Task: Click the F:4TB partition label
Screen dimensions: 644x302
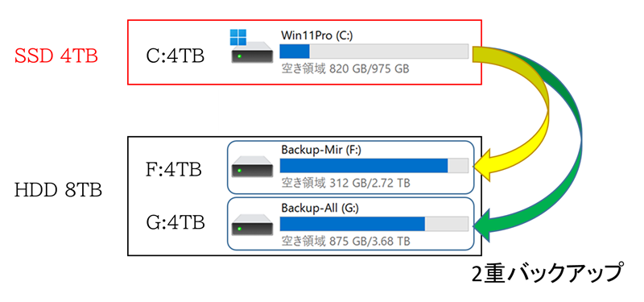Action: pos(174,169)
